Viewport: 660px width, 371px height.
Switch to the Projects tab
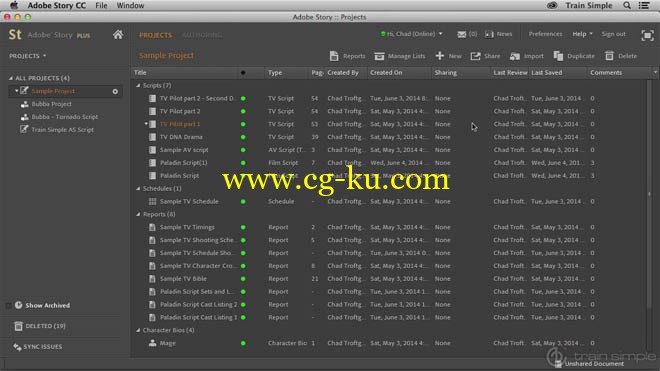[155, 35]
